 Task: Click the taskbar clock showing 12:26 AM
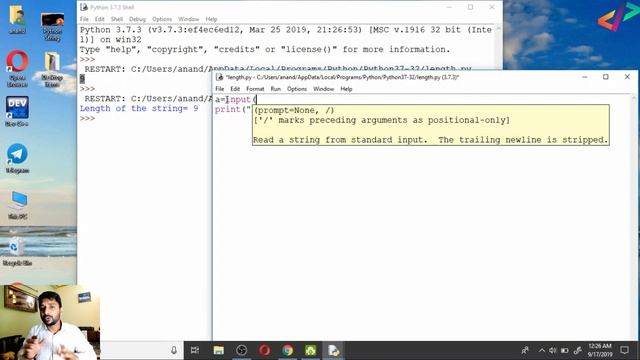(600, 350)
